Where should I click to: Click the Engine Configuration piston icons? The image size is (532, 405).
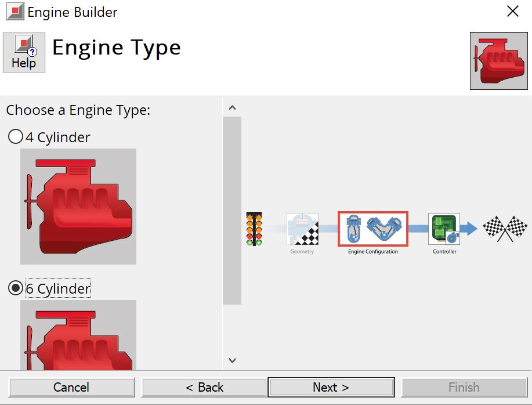[x=372, y=229]
